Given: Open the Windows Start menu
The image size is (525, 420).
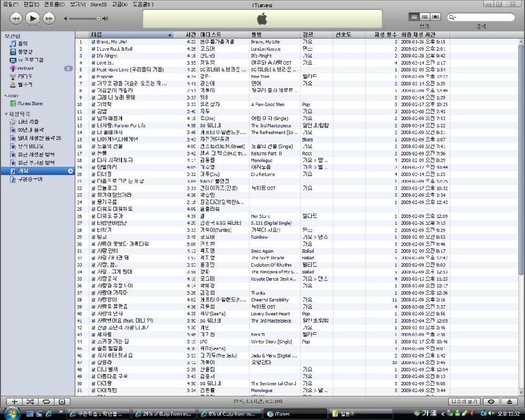Looking at the screenshot, I should coord(11,413).
